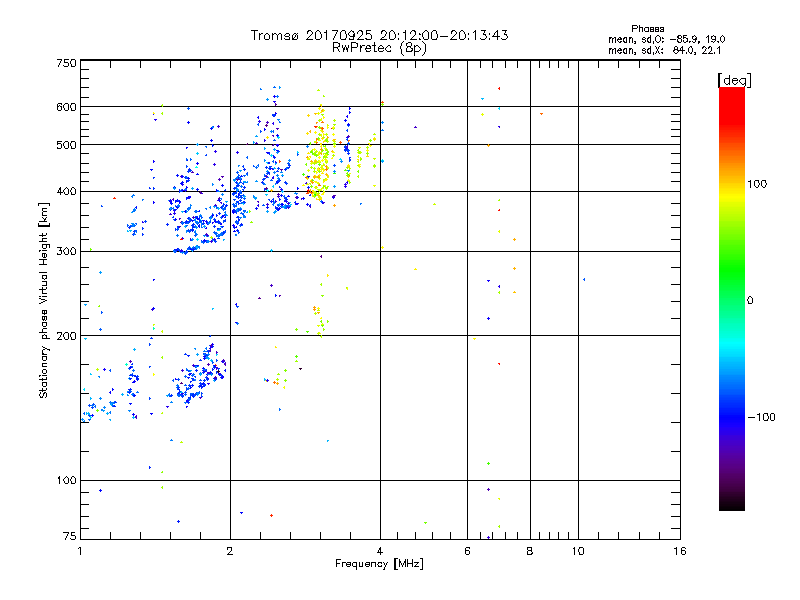800x600 pixels.
Task: Select the 'mean, sd,O: -85.9, 19.0' statistics line
Action: (x=666, y=39)
